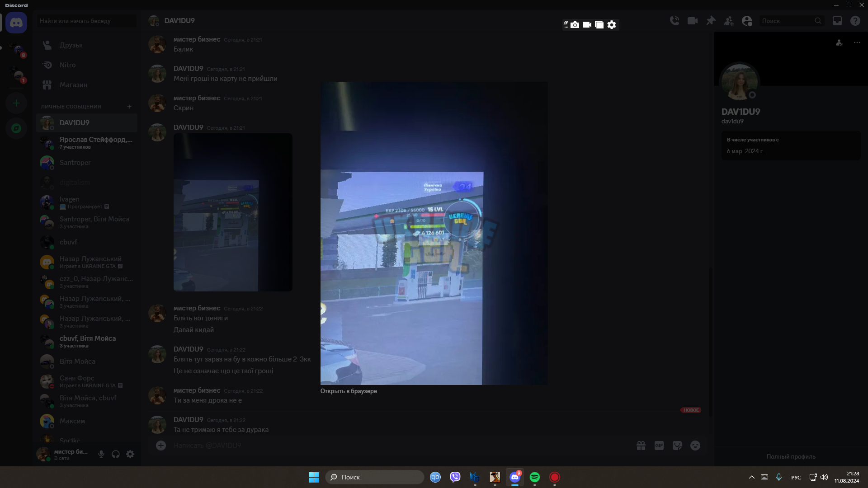868x488 pixels.
Task: Open the profile panel three-dots menu
Action: [857, 42]
